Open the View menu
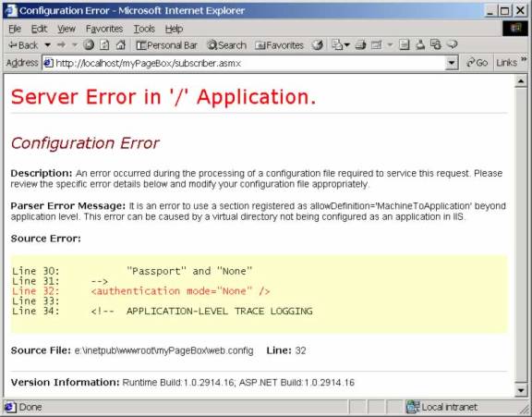Screen dimensions: 532x417 (66, 29)
